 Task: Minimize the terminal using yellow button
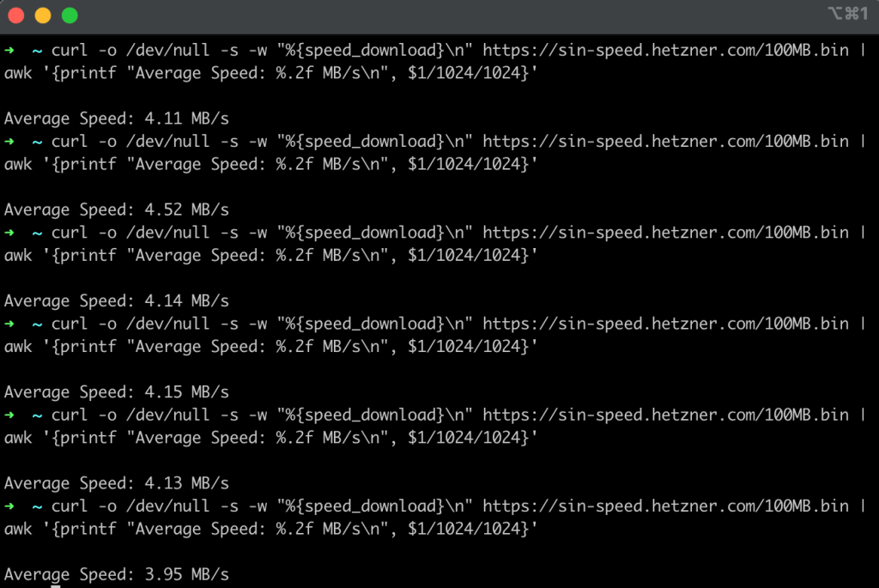click(43, 15)
